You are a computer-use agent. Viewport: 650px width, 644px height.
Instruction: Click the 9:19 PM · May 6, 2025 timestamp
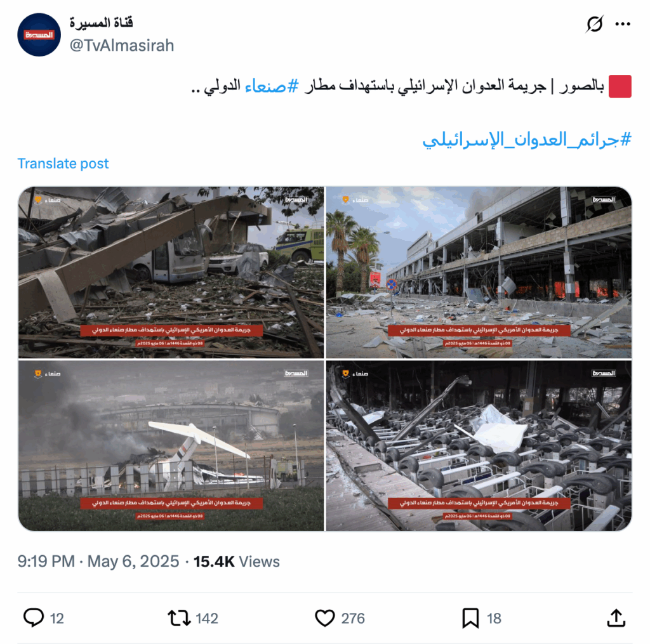tap(98, 561)
